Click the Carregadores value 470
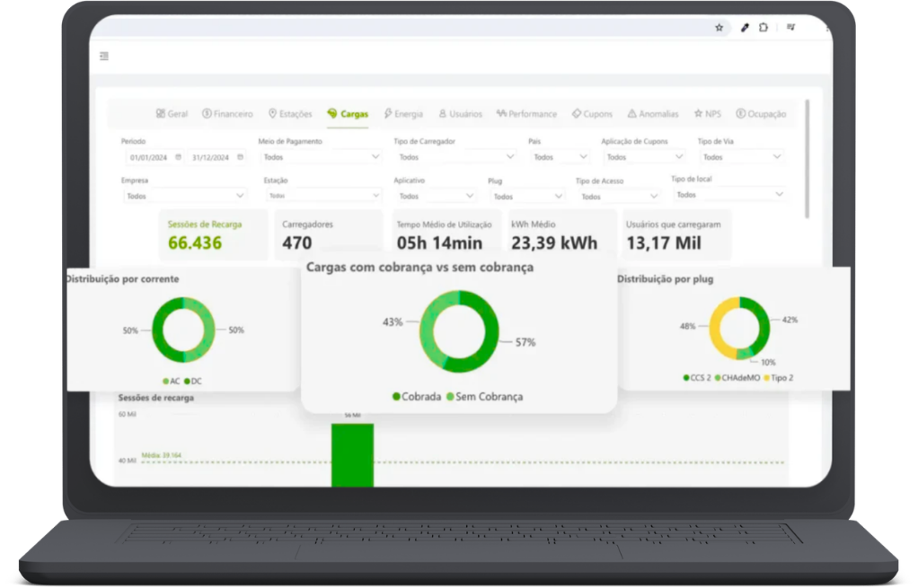 [296, 242]
